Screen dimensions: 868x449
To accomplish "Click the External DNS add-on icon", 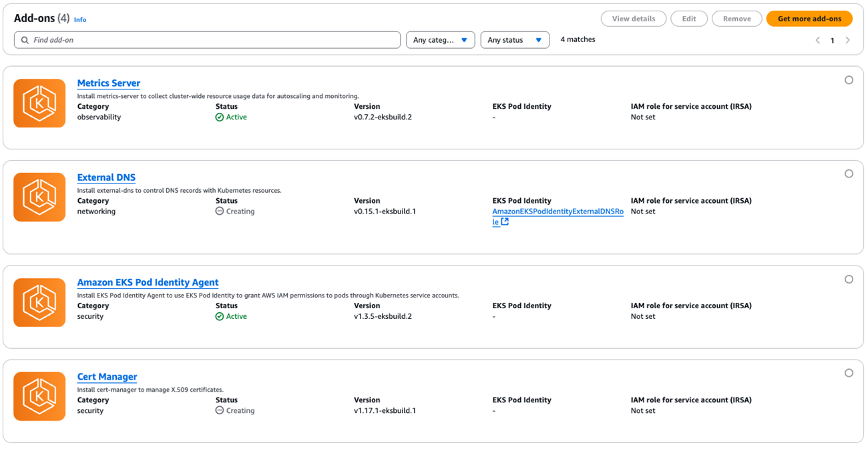I will pos(39,197).
